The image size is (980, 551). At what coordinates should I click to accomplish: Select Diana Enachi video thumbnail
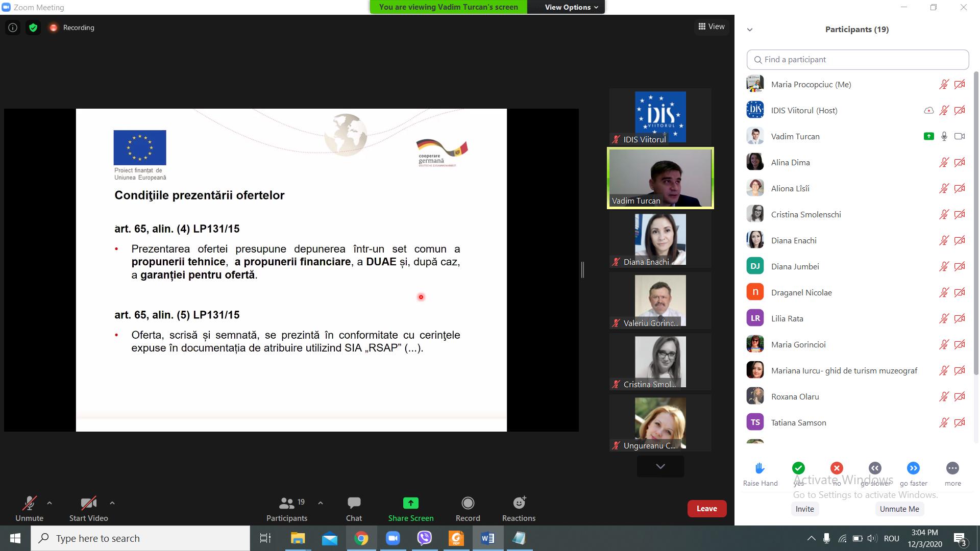(x=660, y=239)
